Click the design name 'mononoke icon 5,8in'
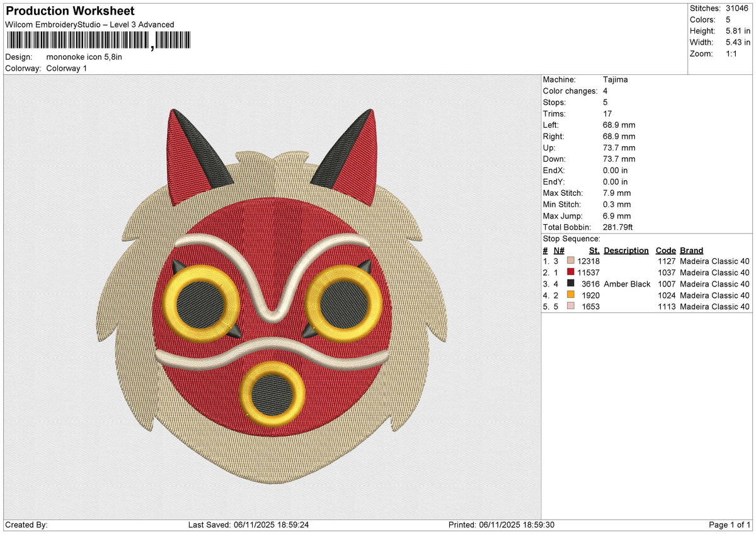 84,57
